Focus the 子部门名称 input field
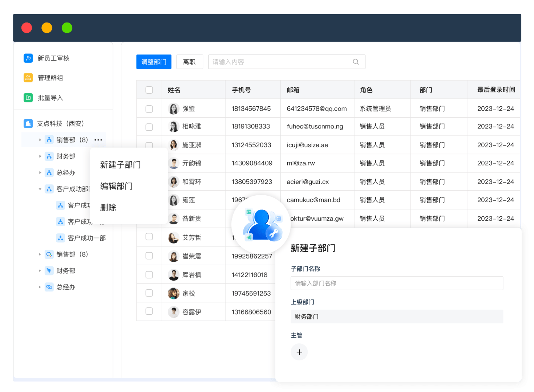The height and width of the screenshot is (392, 534). coord(396,283)
